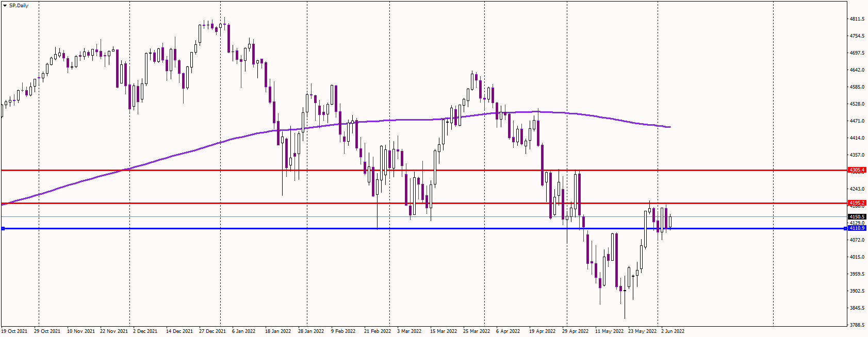Click the black 4150.5 current price label
The height and width of the screenshot is (337, 868).
tap(857, 217)
